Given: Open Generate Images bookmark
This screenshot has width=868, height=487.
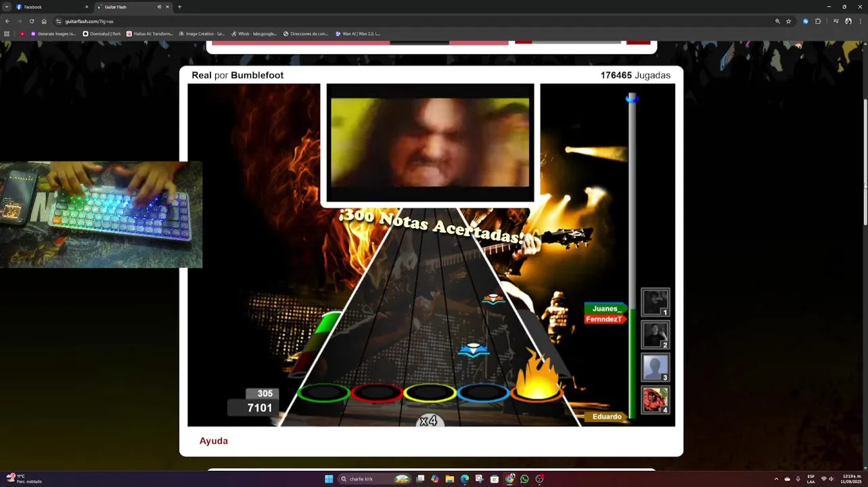Looking at the screenshot, I should [x=53, y=34].
